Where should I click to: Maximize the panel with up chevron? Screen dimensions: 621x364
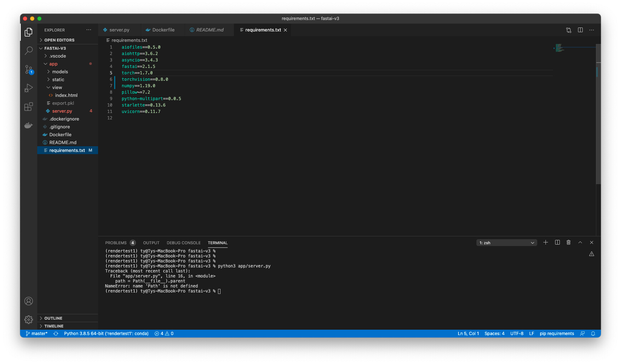(x=580, y=242)
